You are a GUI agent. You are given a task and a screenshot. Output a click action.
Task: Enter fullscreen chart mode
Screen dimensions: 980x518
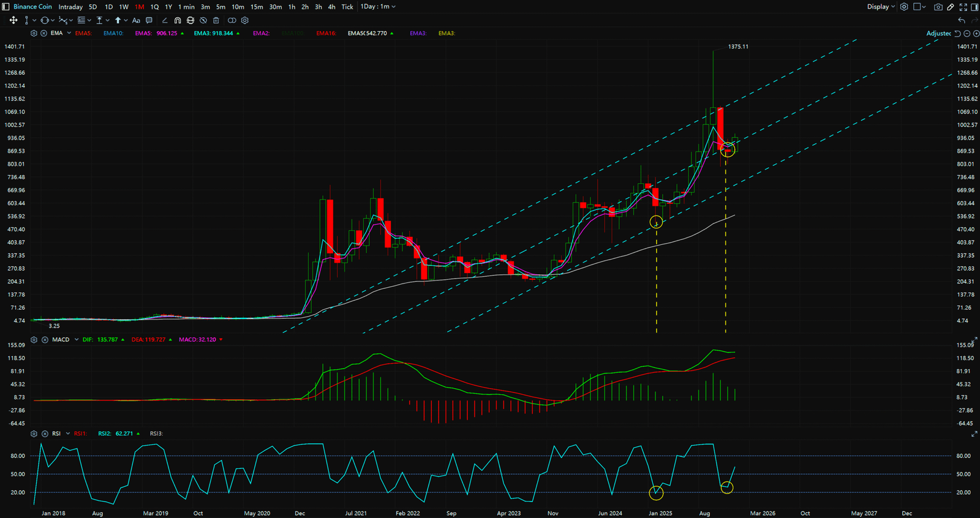coord(963,7)
